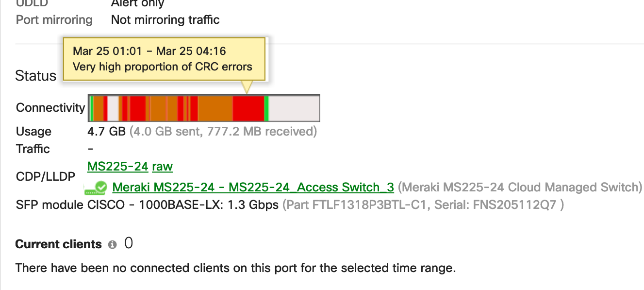This screenshot has width=644, height=290.
Task: Click the no connected clients message
Action: 235,268
